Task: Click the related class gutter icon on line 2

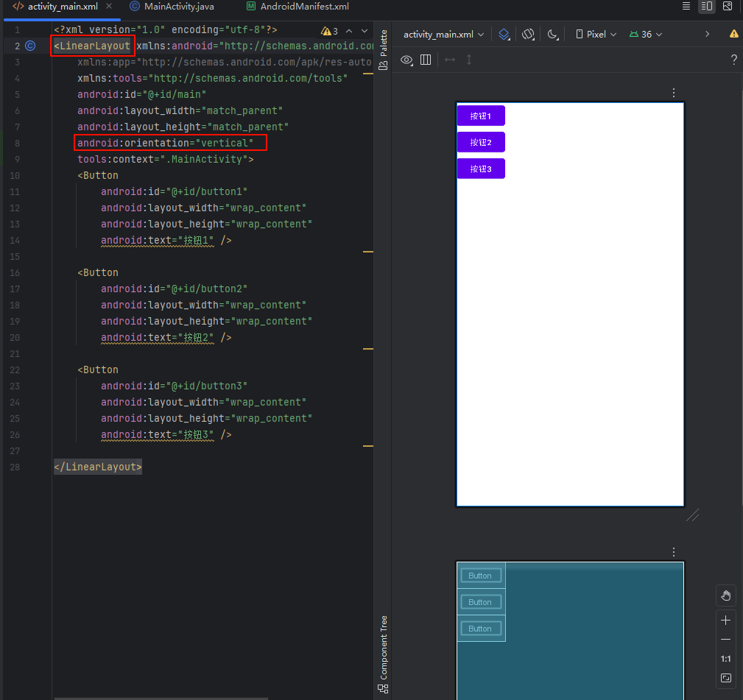Action: coord(30,46)
